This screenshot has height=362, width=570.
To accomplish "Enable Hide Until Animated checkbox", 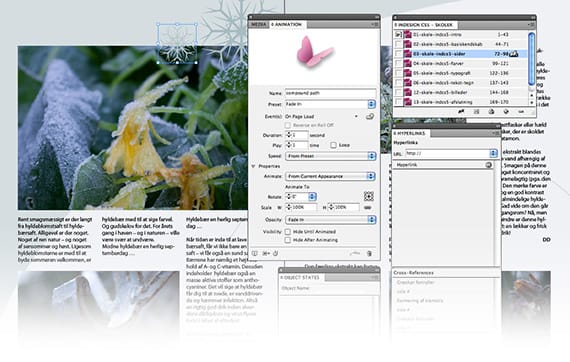I will (x=288, y=232).
